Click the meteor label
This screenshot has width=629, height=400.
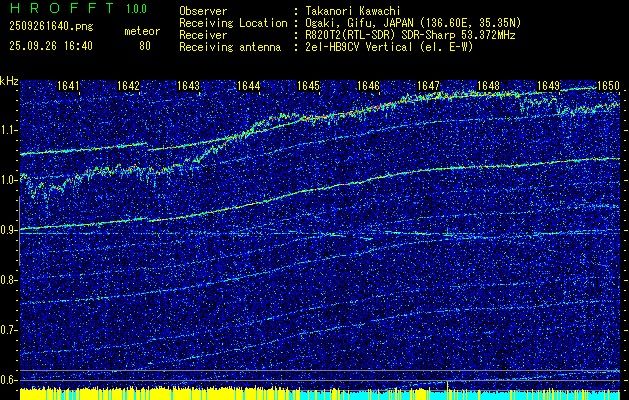tap(142, 31)
